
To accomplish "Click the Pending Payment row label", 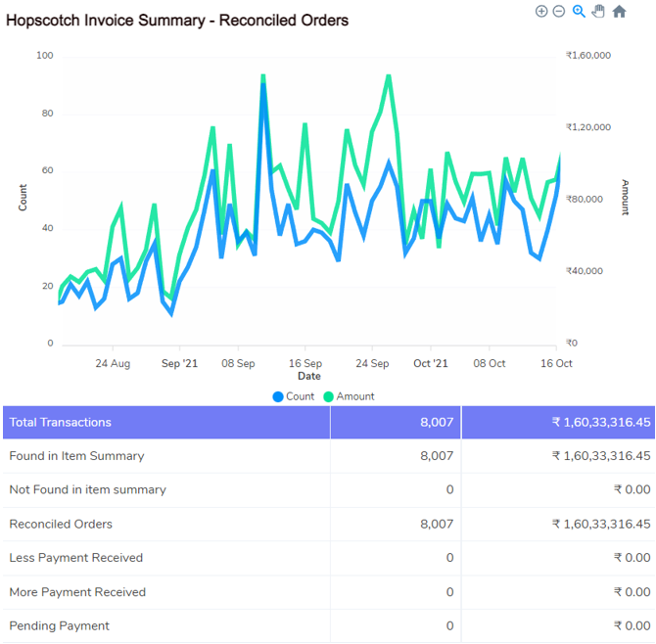I will click(60, 626).
